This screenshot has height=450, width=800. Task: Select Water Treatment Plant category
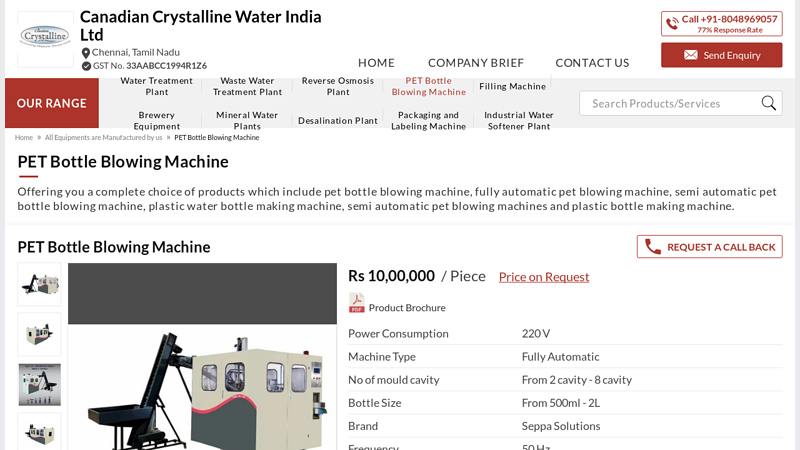pos(156,86)
